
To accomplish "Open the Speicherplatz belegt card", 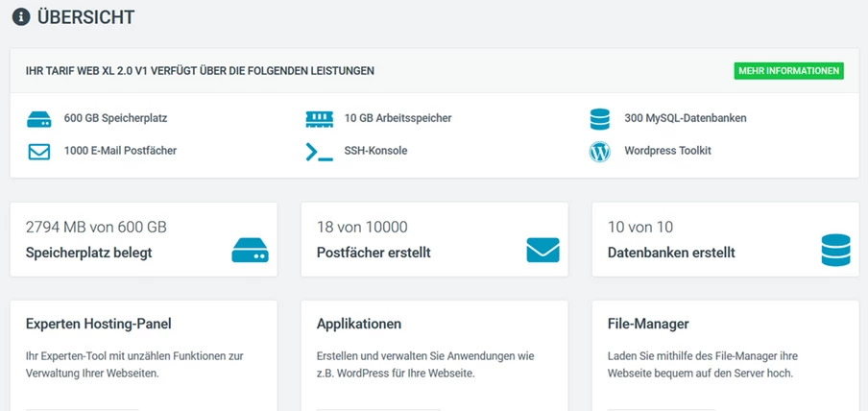I will tap(144, 239).
